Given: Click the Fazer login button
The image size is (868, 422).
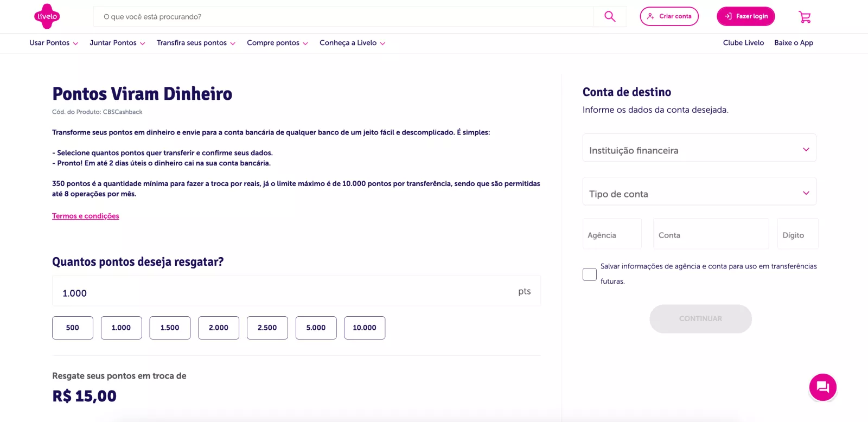Looking at the screenshot, I should pyautogui.click(x=746, y=16).
